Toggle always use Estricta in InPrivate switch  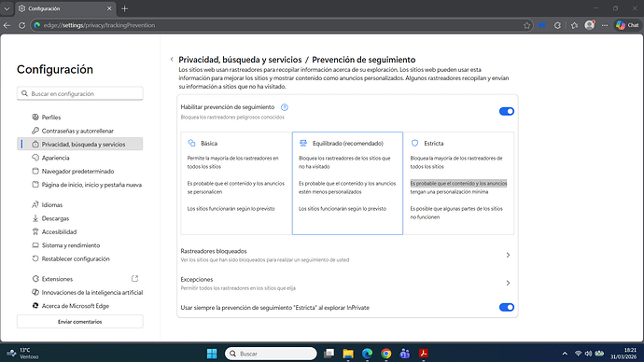point(507,307)
